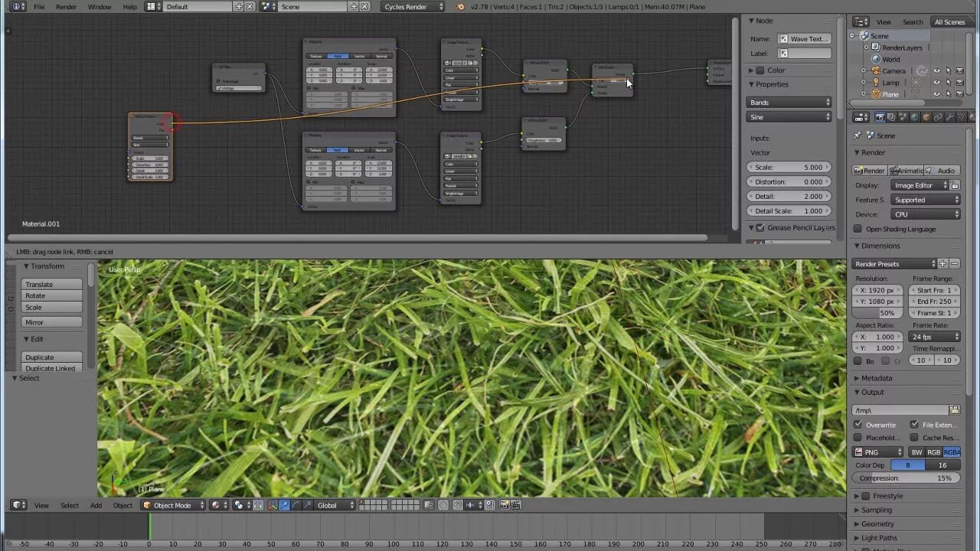Add a new render preset with plus
This screenshot has height=551, width=980.
943,264
